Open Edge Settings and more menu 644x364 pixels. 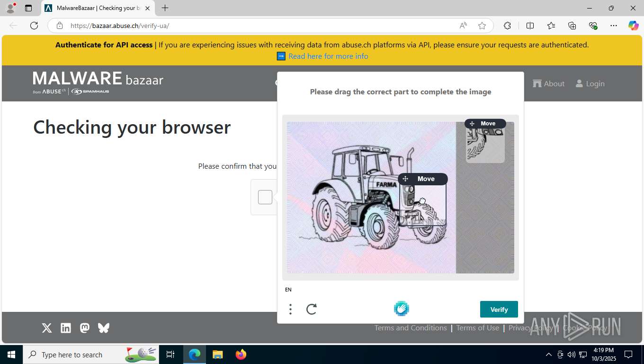[614, 26]
